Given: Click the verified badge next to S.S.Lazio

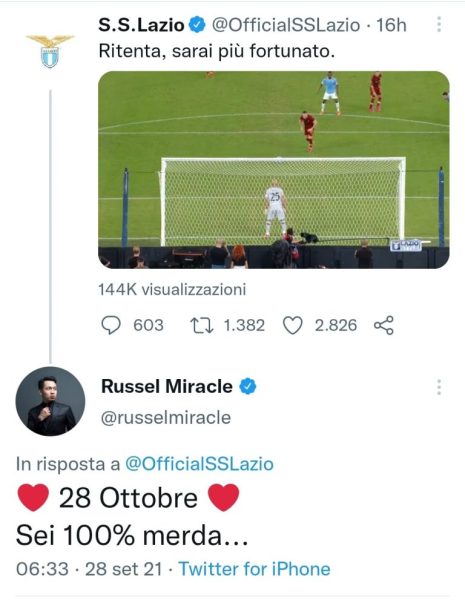Looking at the screenshot, I should tap(197, 25).
